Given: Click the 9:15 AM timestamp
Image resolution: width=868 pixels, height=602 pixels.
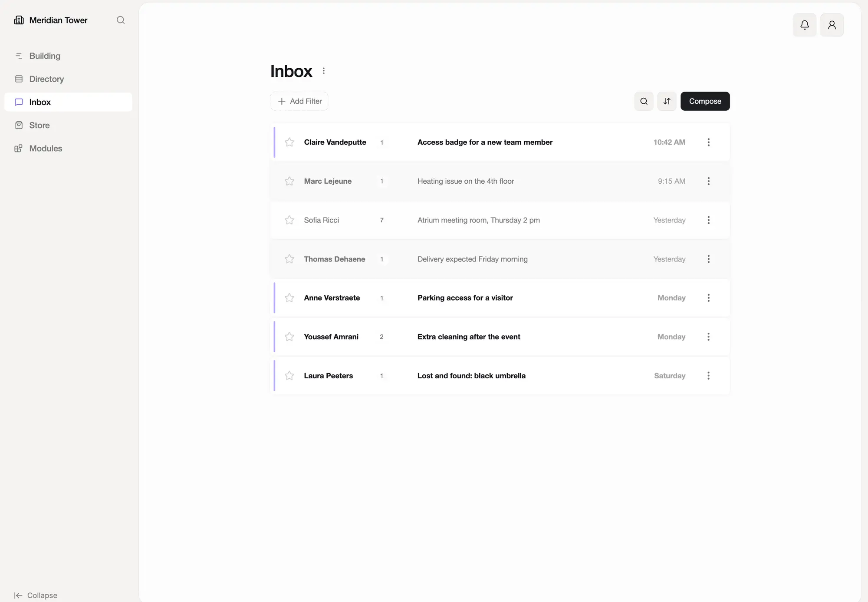Looking at the screenshot, I should [671, 181].
